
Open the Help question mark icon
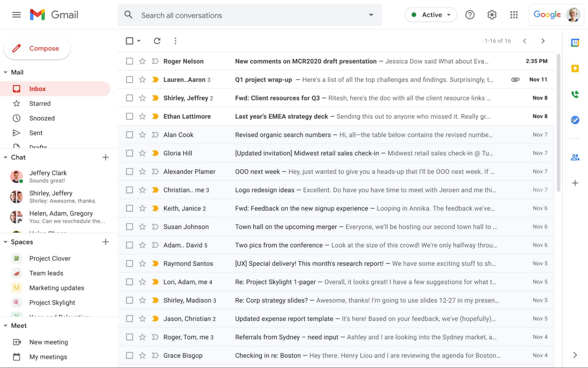click(x=470, y=15)
